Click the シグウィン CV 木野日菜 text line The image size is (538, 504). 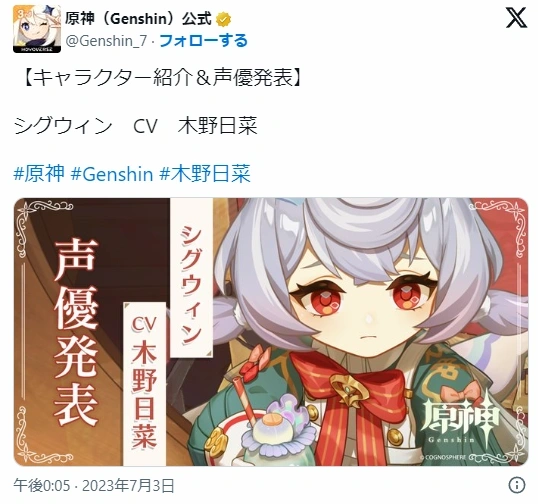[x=136, y=126]
